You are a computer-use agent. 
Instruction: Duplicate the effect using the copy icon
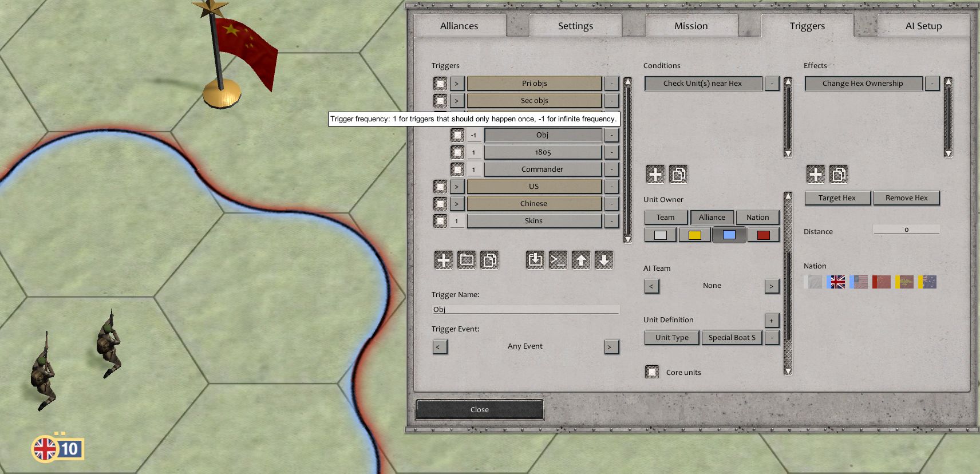839,174
